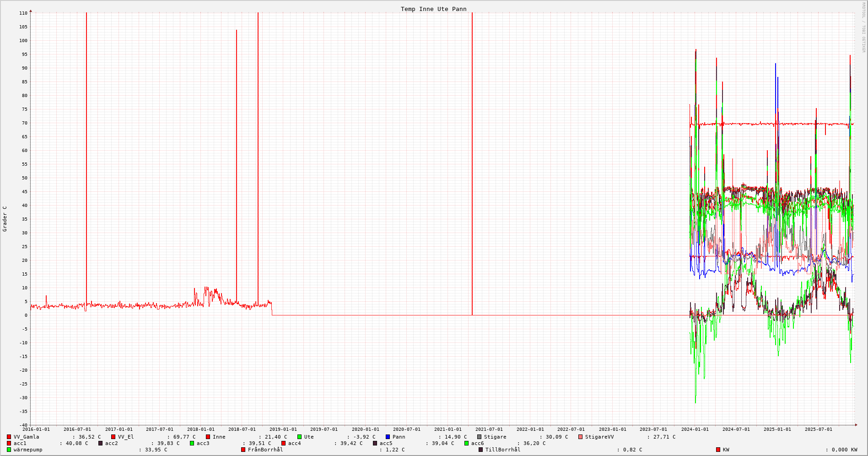Click the green Ute legend swatch
The width and height of the screenshot is (868, 456).
point(300,437)
